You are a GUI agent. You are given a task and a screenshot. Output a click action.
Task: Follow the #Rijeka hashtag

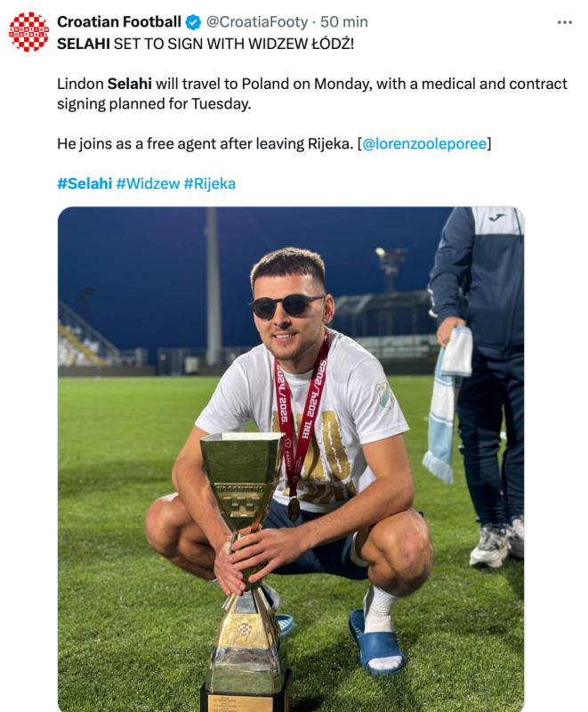[x=210, y=183]
